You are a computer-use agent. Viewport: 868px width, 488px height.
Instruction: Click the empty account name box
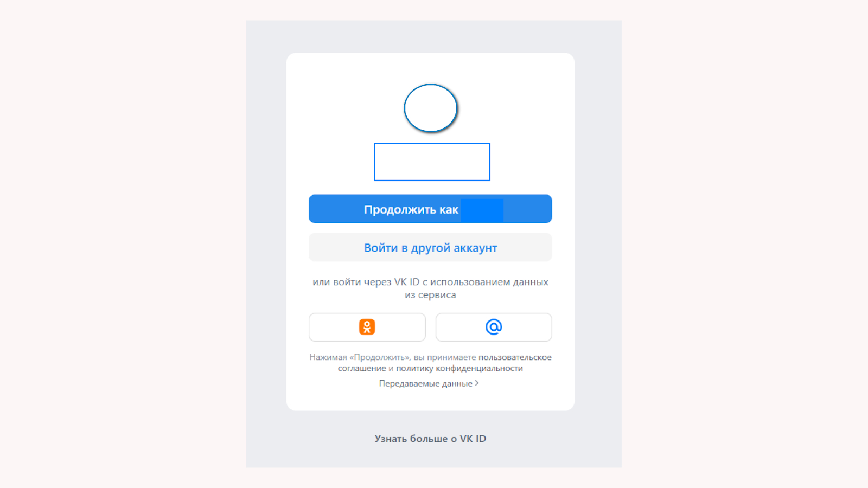(432, 162)
